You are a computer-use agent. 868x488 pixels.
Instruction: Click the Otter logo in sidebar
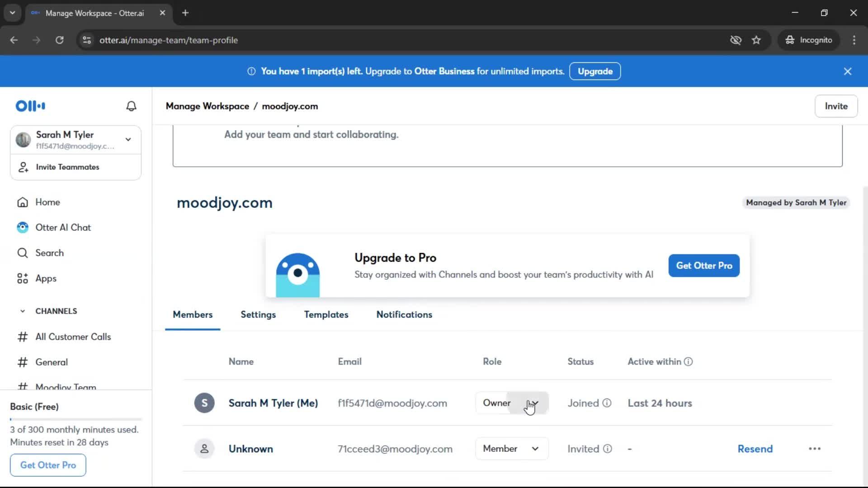click(30, 106)
